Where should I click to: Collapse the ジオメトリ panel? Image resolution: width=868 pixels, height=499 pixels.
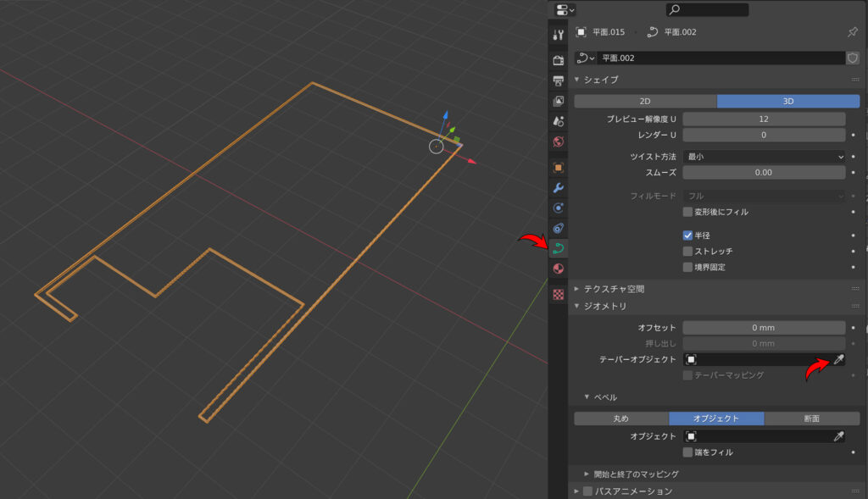[576, 306]
